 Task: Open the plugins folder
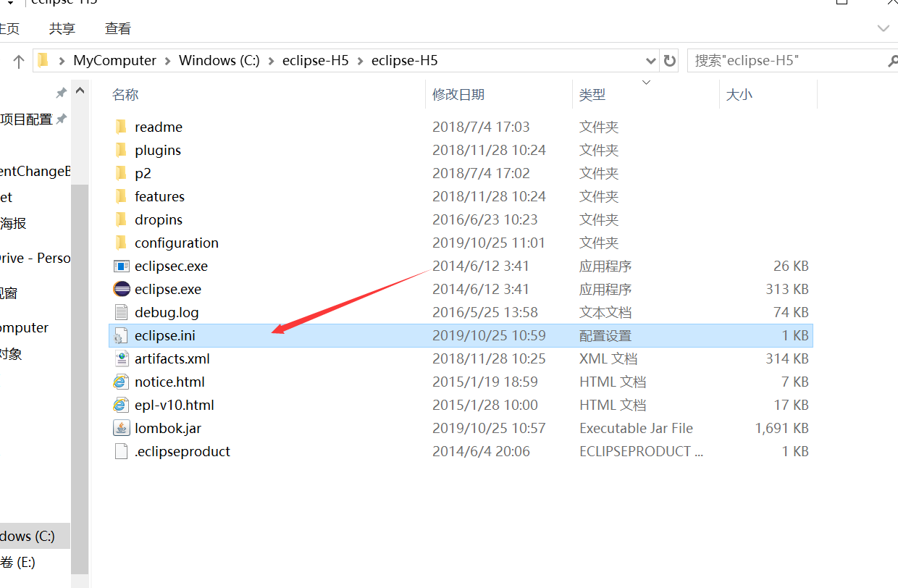coord(157,150)
